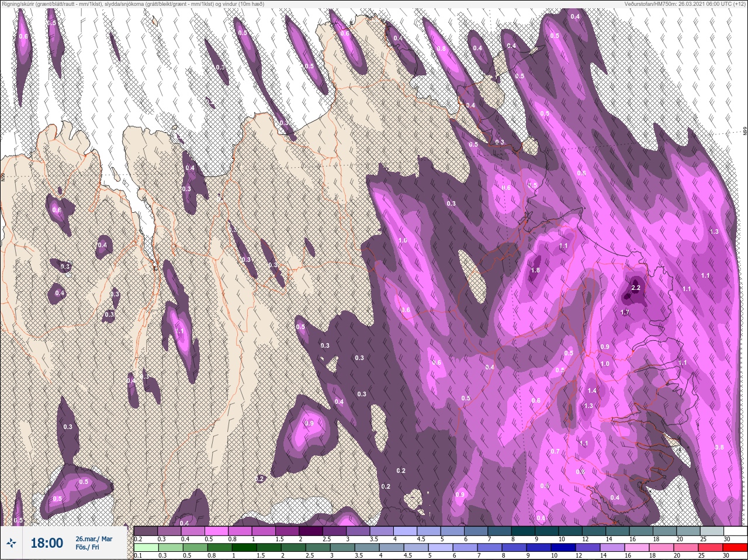The height and width of the screenshot is (560, 748).
Task: Select the dull purple 0.2–0.3 swatch in snow scale
Action: (x=146, y=531)
